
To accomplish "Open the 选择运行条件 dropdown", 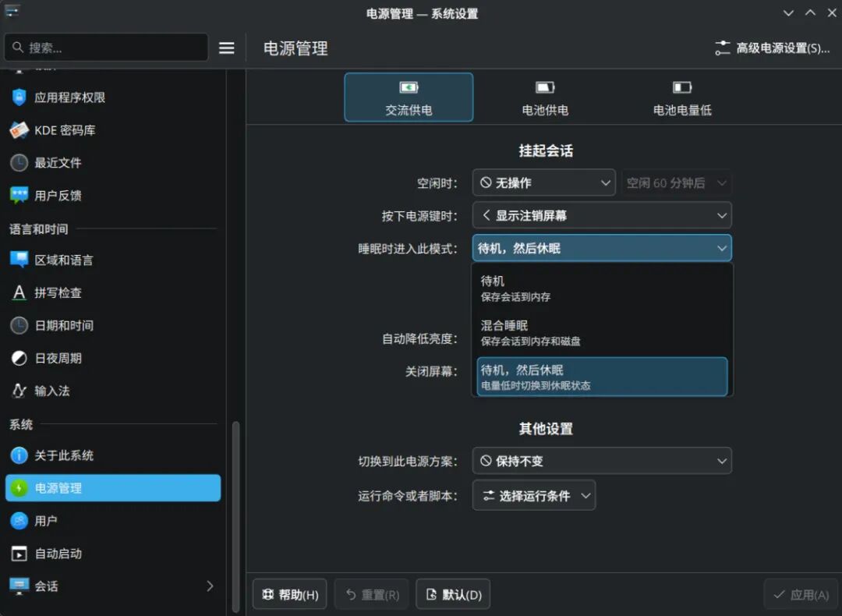I will pyautogui.click(x=534, y=495).
